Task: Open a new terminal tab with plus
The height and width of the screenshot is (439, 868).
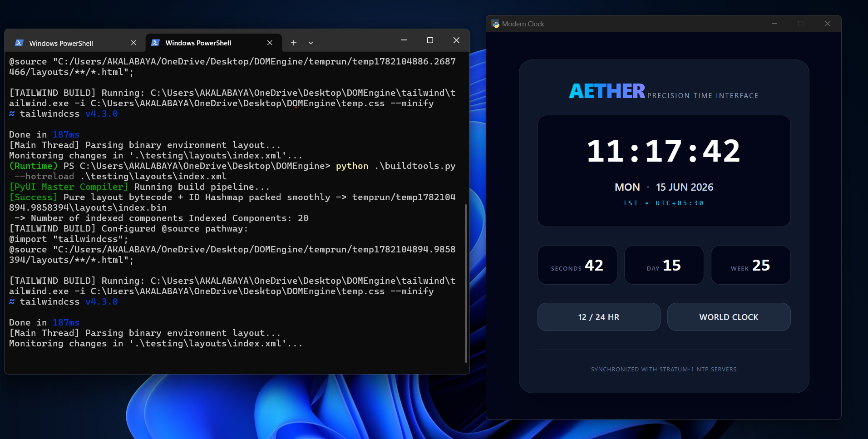Action: click(x=294, y=43)
